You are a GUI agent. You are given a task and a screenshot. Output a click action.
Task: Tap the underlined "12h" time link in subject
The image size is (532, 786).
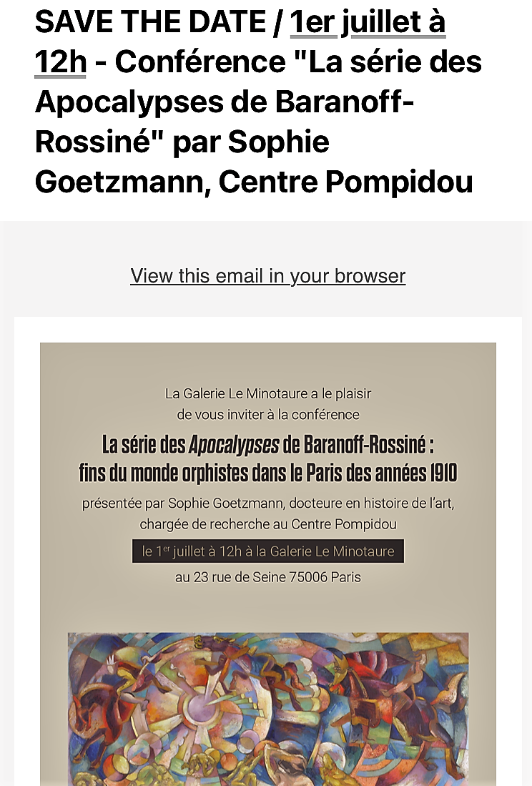click(x=60, y=63)
